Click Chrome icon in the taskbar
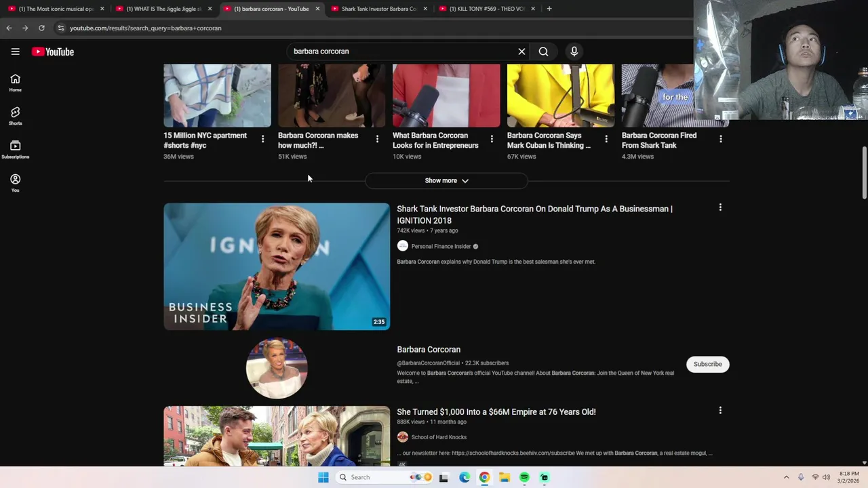This screenshot has width=868, height=488. (484, 477)
